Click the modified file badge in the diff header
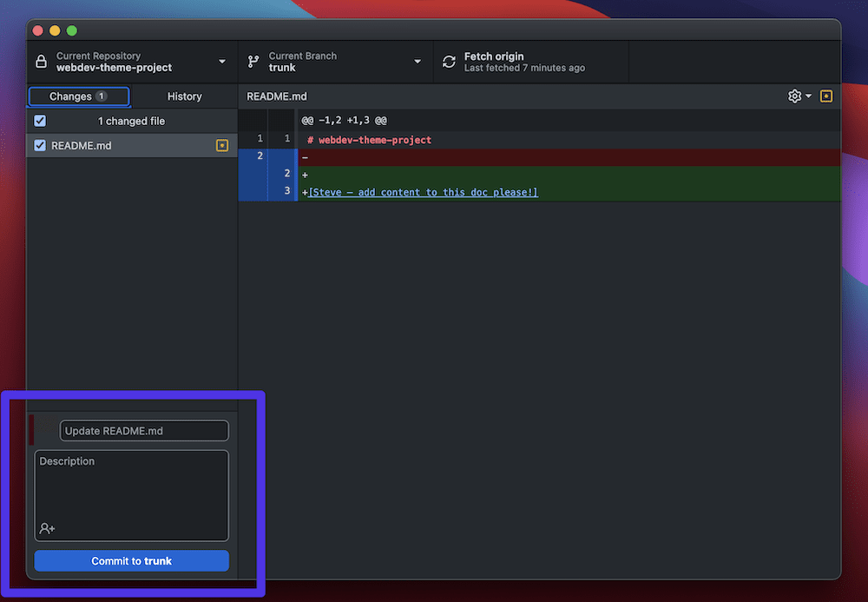This screenshot has width=868, height=602. pos(826,96)
